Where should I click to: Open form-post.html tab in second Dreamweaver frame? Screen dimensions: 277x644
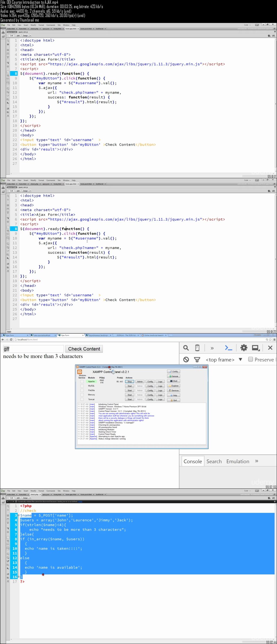87,184
